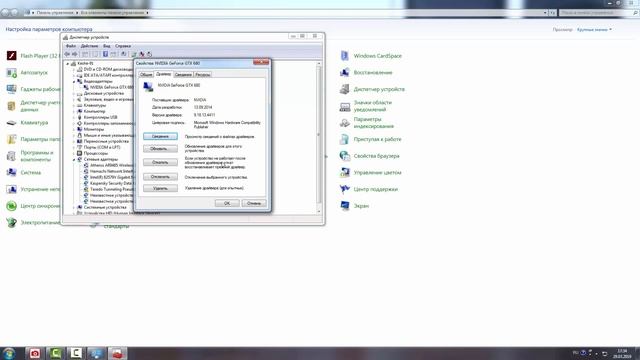Screen dimensions: 640x360
Task: Expand the Контроллеры USB node
Action: click(x=74, y=117)
